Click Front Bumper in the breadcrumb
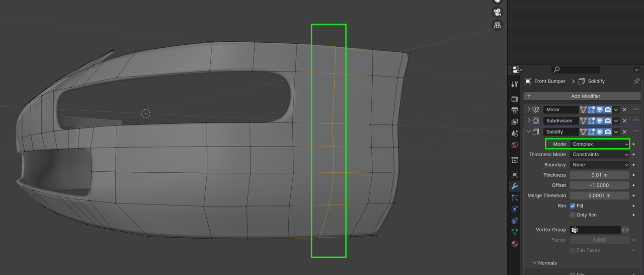 coord(550,81)
